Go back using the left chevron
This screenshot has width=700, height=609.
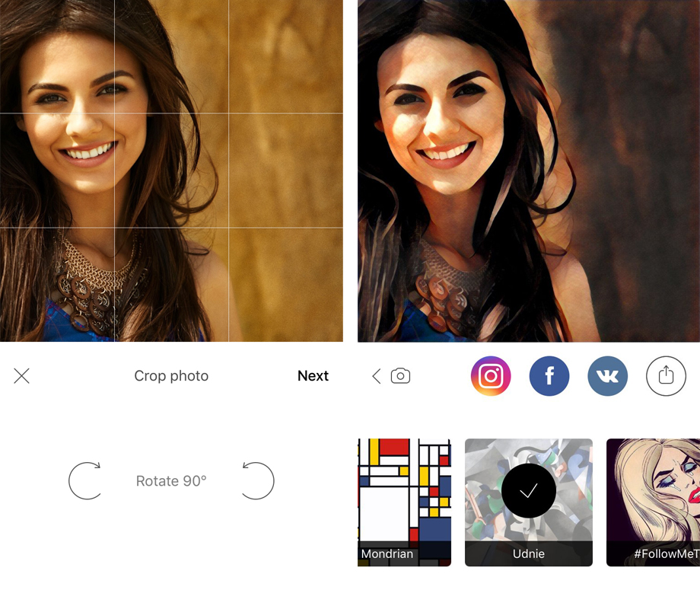point(376,376)
